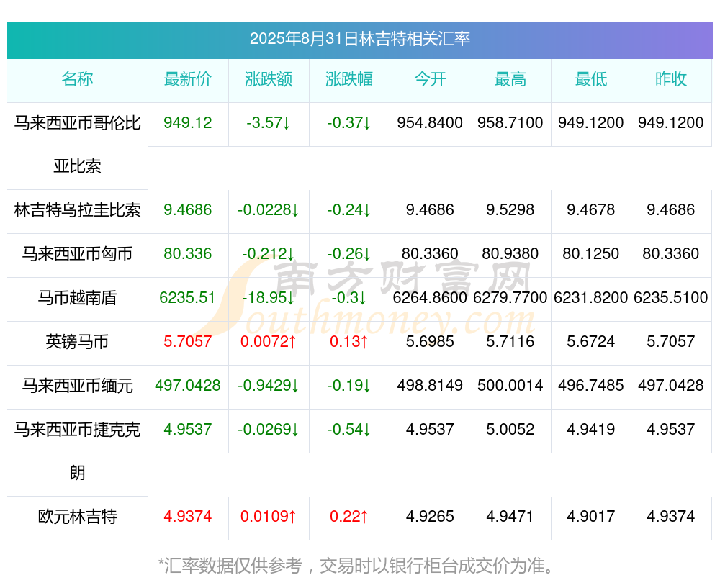The height and width of the screenshot is (588, 720).
Task: Click low value 4.9017
Action: [x=591, y=517]
